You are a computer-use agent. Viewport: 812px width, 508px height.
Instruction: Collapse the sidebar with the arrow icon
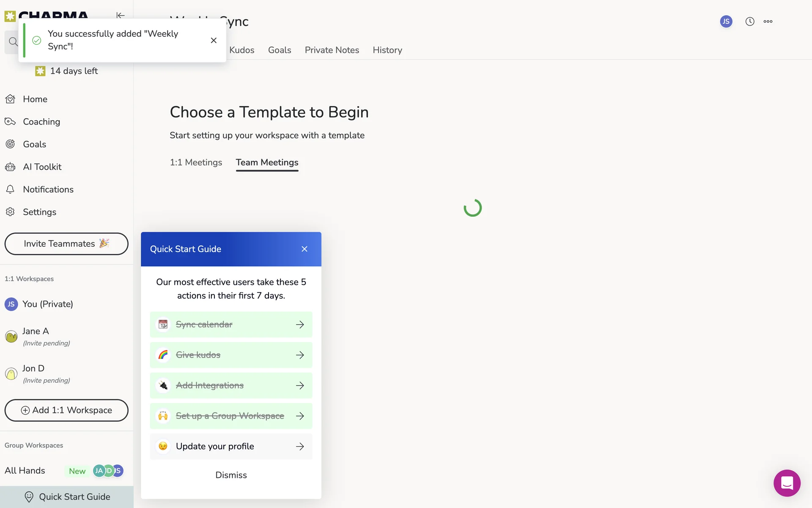click(121, 15)
